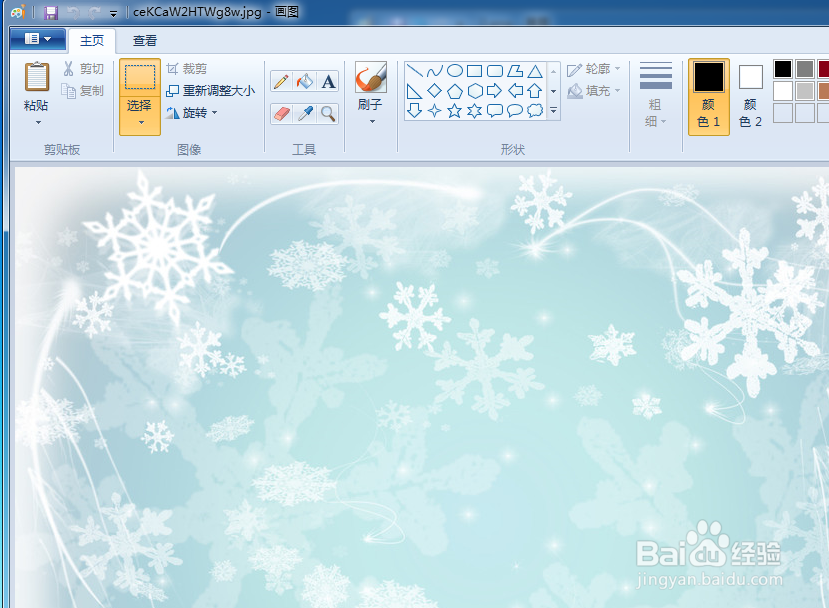Select the Magnifier tool
Image resolution: width=829 pixels, height=608 pixels.
pyautogui.click(x=328, y=114)
